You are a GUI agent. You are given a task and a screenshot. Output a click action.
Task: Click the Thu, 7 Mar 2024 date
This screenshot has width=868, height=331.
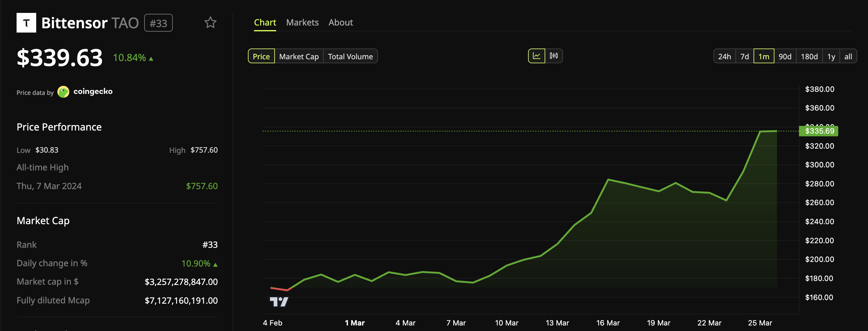point(49,186)
